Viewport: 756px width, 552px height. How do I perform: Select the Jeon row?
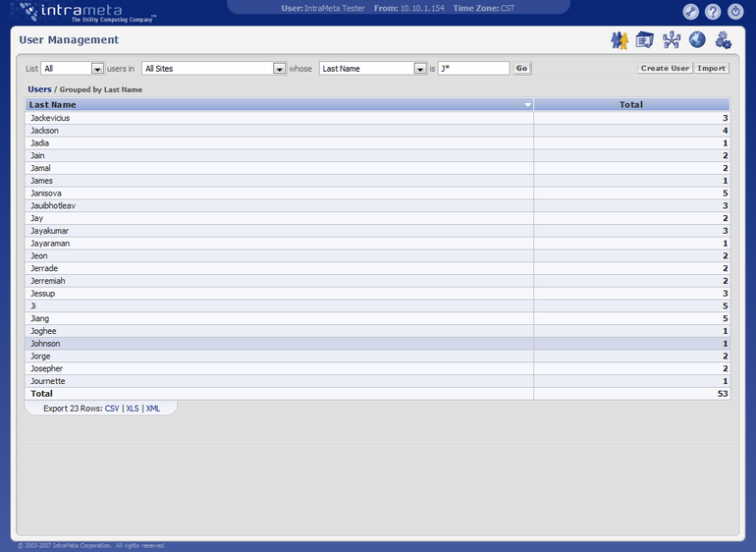tap(378, 256)
